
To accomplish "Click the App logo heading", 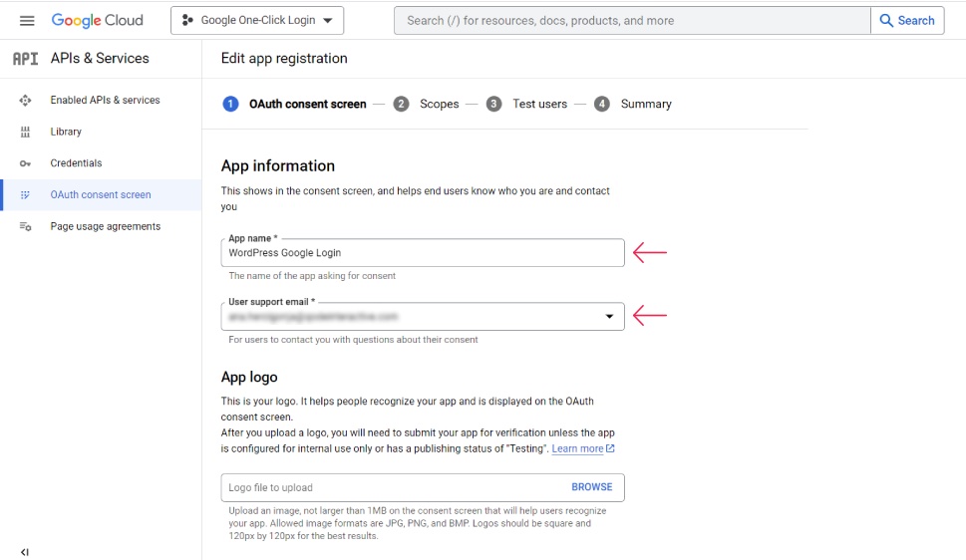I will 249,377.
